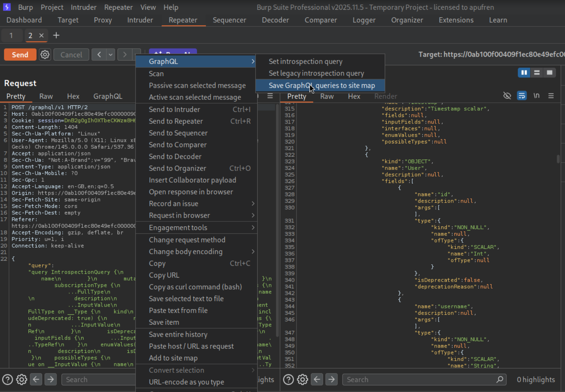565x392 pixels.
Task: Go to previous match in request search
Action: [x=36, y=380]
